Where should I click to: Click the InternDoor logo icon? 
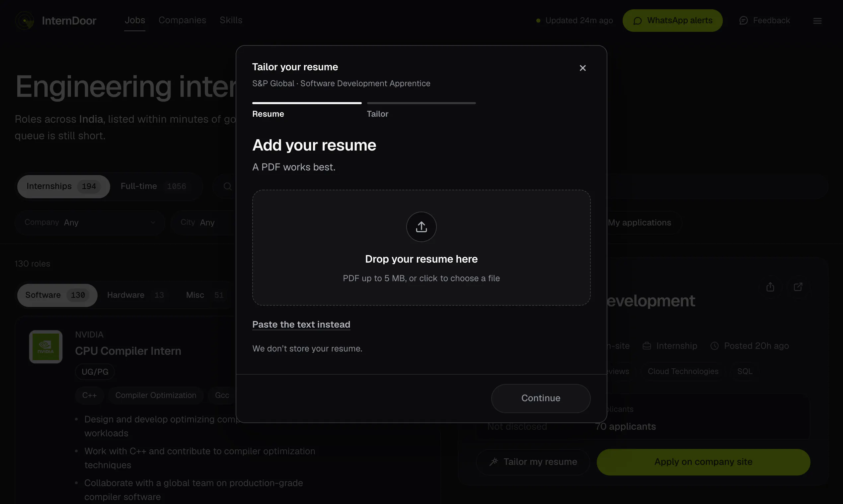(25, 20)
